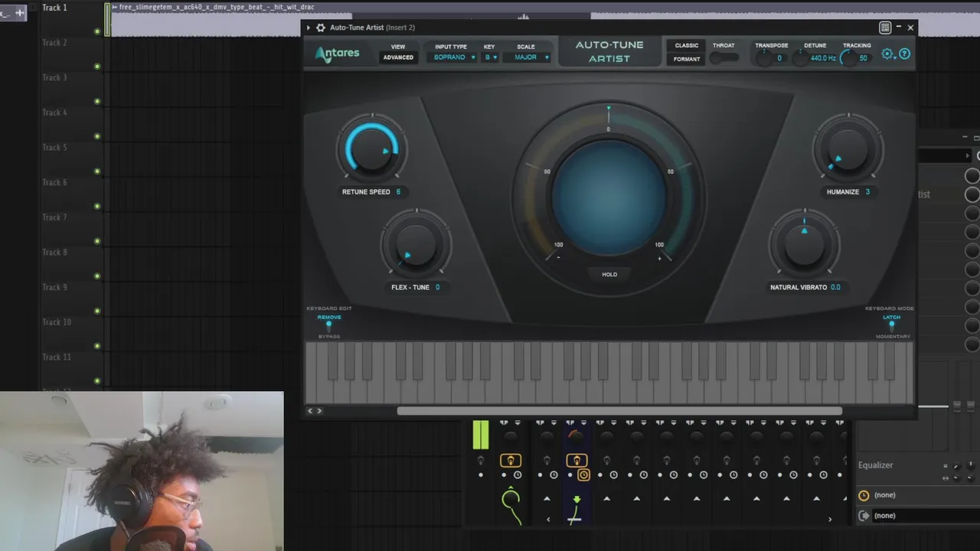980x551 pixels.
Task: Enable Formant mode
Action: click(686, 59)
